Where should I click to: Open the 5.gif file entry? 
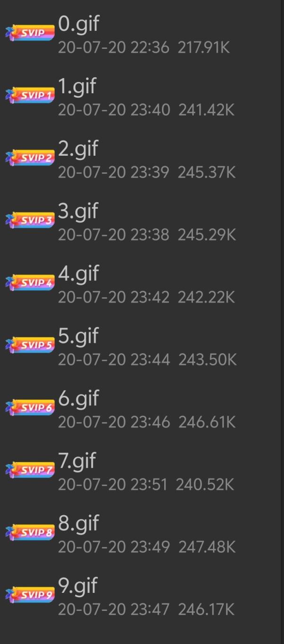(78, 336)
